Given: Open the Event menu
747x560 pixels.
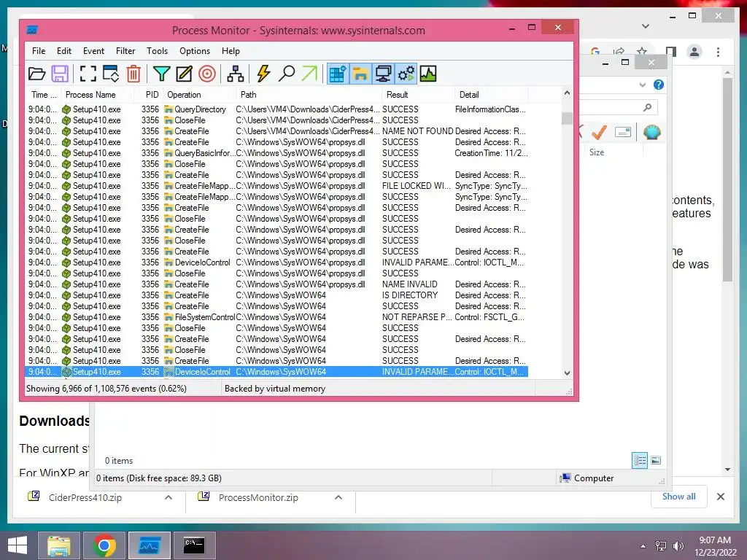Looking at the screenshot, I should [93, 51].
